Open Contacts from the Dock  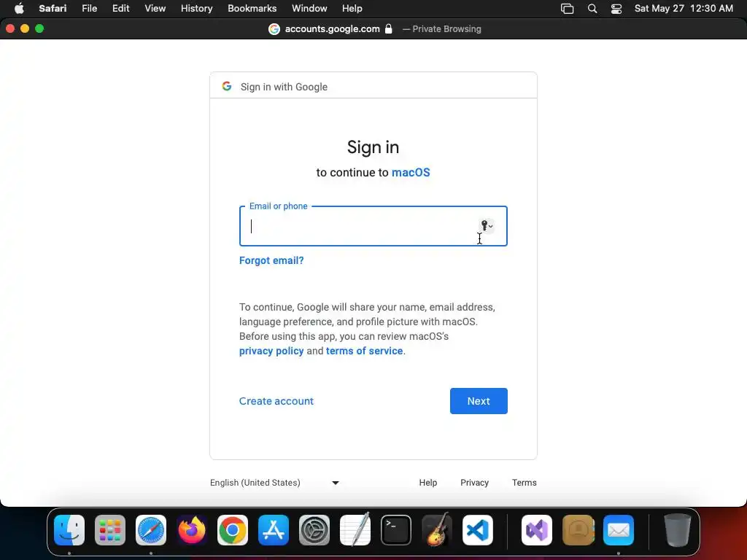[578, 530]
